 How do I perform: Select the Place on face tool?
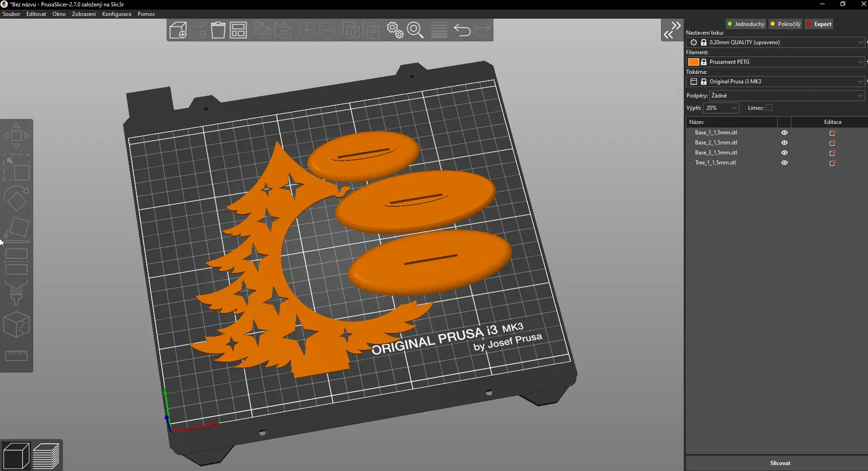point(16,228)
